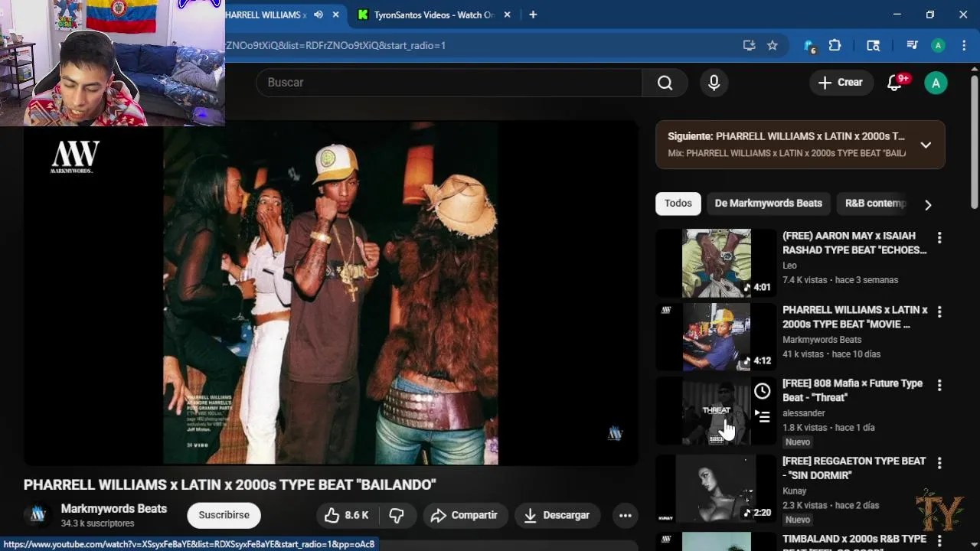Click the Buscar search field

(x=449, y=83)
